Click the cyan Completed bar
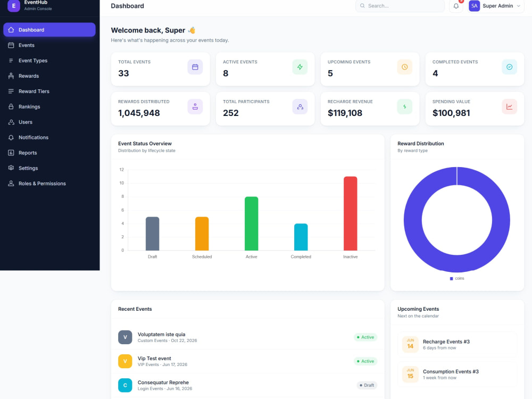Image resolution: width=532 pixels, height=399 pixels. click(301, 237)
